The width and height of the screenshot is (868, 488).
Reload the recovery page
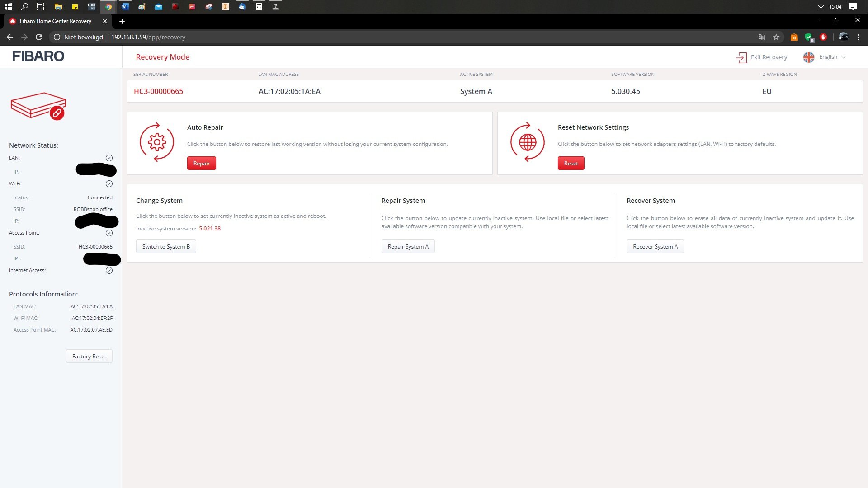point(39,37)
